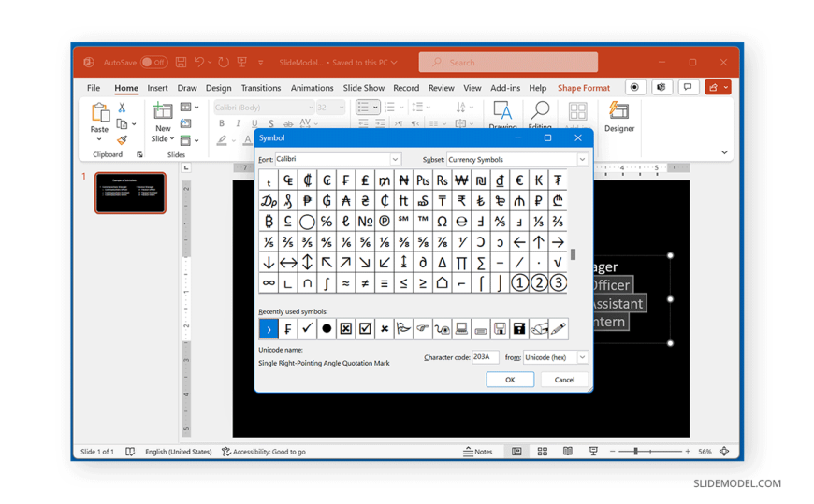Select the Omega symbol
The height and width of the screenshot is (504, 814).
pyautogui.click(x=442, y=222)
